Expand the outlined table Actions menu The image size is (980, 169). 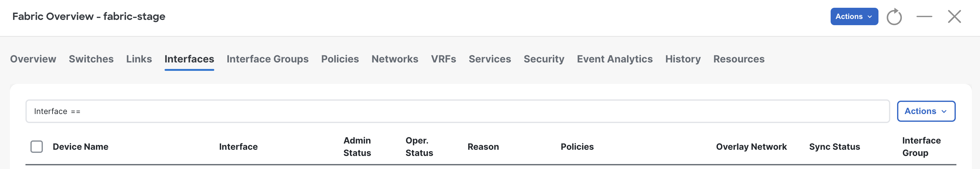tap(926, 111)
